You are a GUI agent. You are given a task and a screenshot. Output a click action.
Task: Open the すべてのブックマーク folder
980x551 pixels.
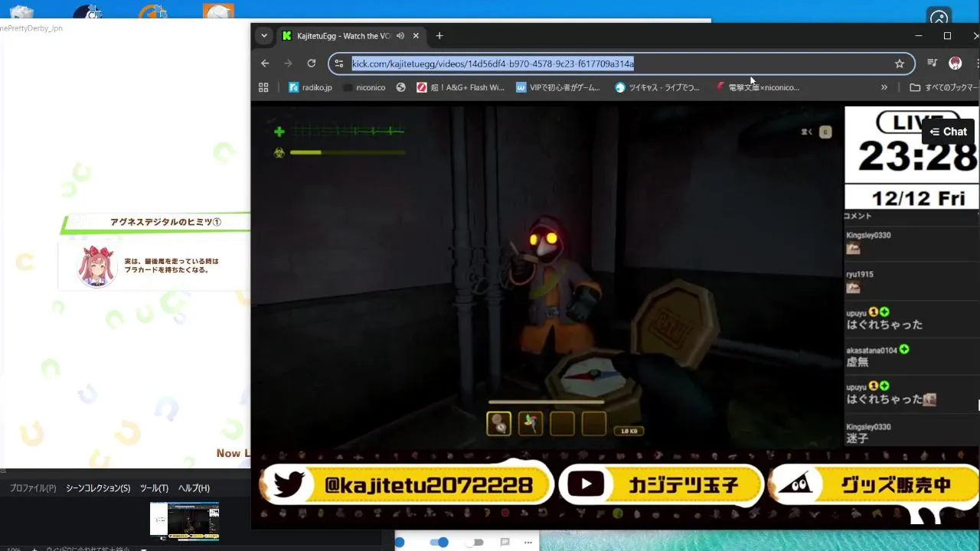tap(943, 87)
